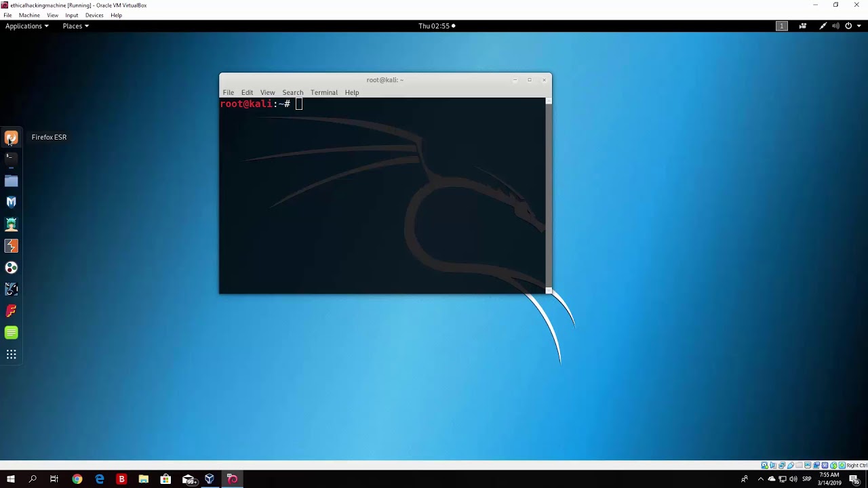Open Windows Task View
The image size is (868, 488).
54,479
